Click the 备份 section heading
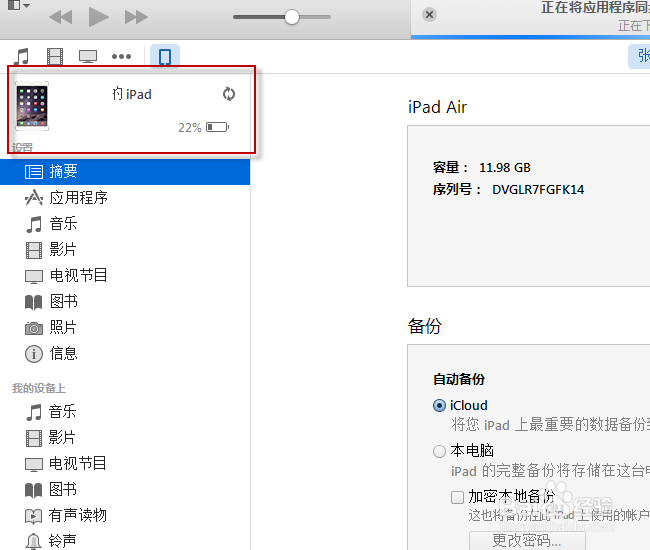The width and height of the screenshot is (650, 550). 424,326
